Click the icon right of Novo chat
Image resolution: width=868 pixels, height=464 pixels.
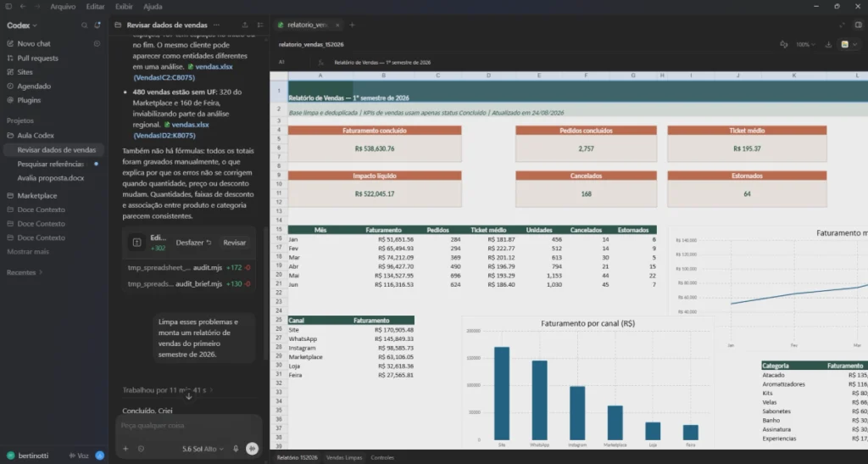(x=97, y=43)
